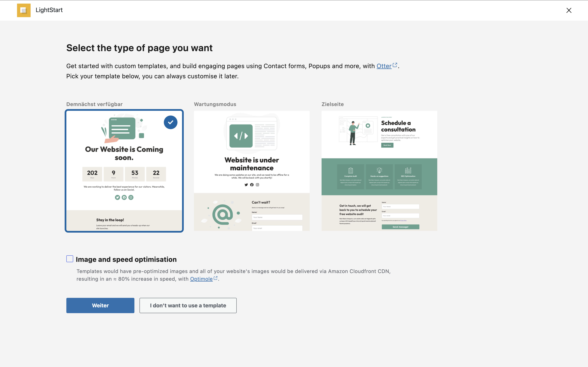This screenshot has width=588, height=367.
Task: Close the LightStart wizard with X
Action: [569, 10]
